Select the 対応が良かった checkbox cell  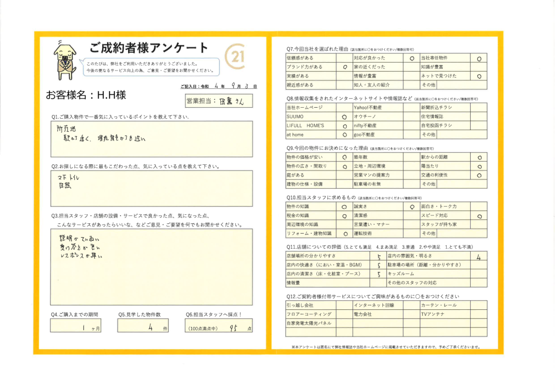(411, 58)
